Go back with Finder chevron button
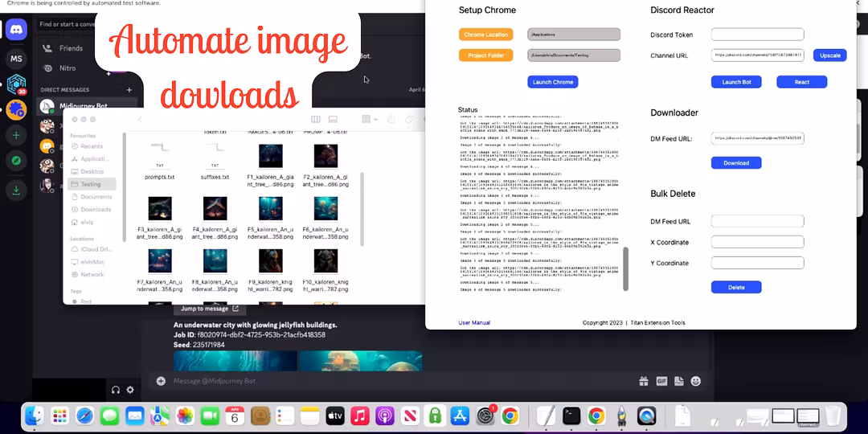The width and height of the screenshot is (868, 434). [140, 119]
